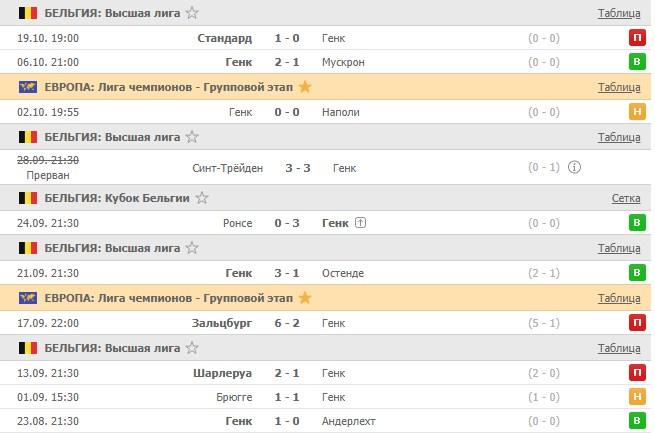The width and height of the screenshot is (655, 433).
Task: Click orange draw badge for Брюгге match
Action: pos(637,397)
